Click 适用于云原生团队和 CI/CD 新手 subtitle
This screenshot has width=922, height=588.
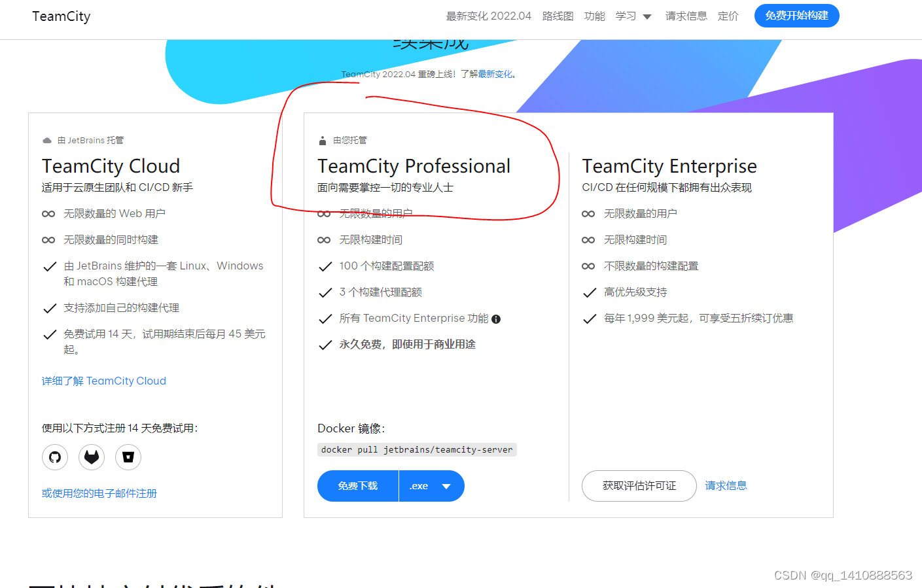pos(118,188)
